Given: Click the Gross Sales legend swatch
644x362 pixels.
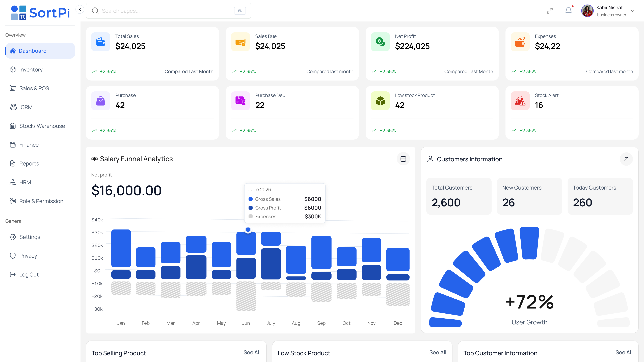Looking at the screenshot, I should click(x=250, y=199).
